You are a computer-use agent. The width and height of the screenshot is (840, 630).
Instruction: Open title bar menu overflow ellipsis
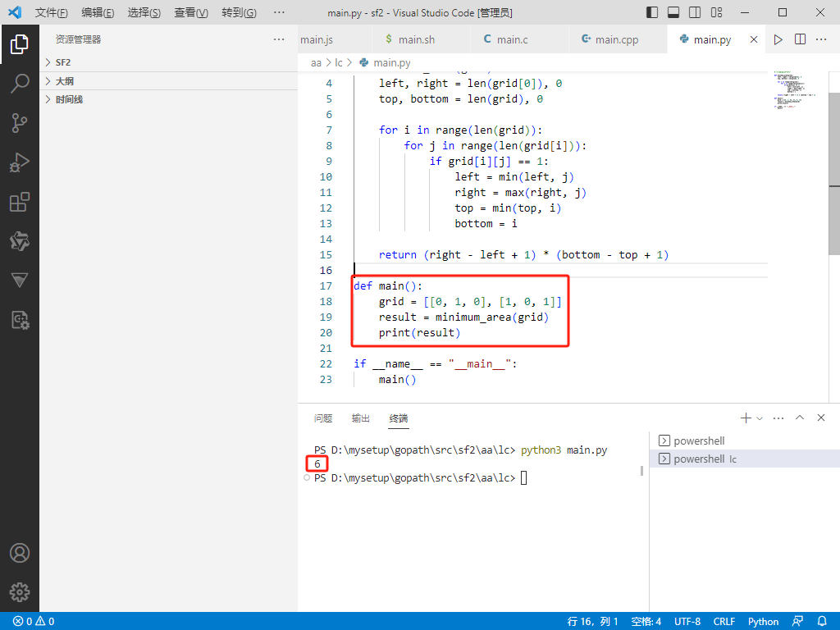coord(279,12)
